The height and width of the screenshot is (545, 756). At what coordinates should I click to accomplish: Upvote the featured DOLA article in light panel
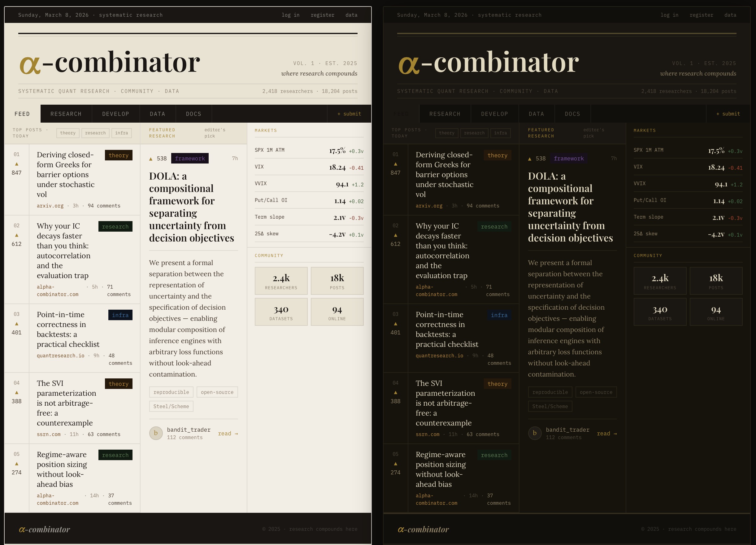(151, 159)
